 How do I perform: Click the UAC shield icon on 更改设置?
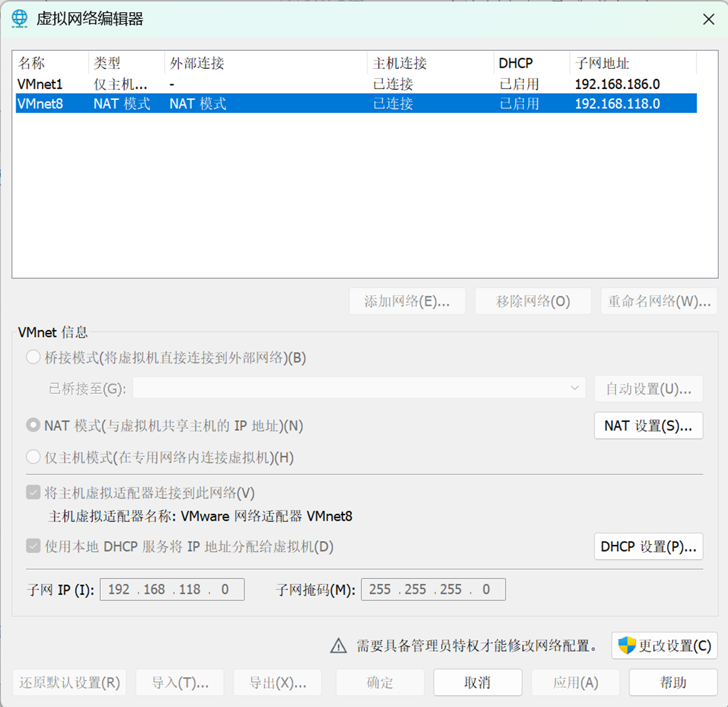pos(626,646)
